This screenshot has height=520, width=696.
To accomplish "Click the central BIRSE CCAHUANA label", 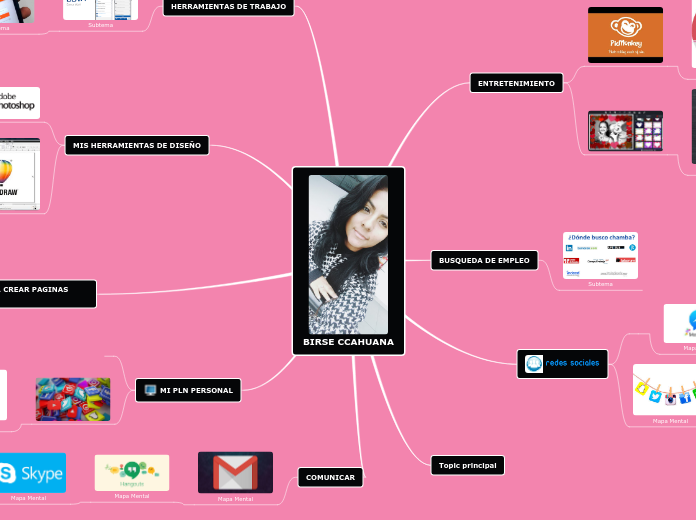I will (348, 342).
